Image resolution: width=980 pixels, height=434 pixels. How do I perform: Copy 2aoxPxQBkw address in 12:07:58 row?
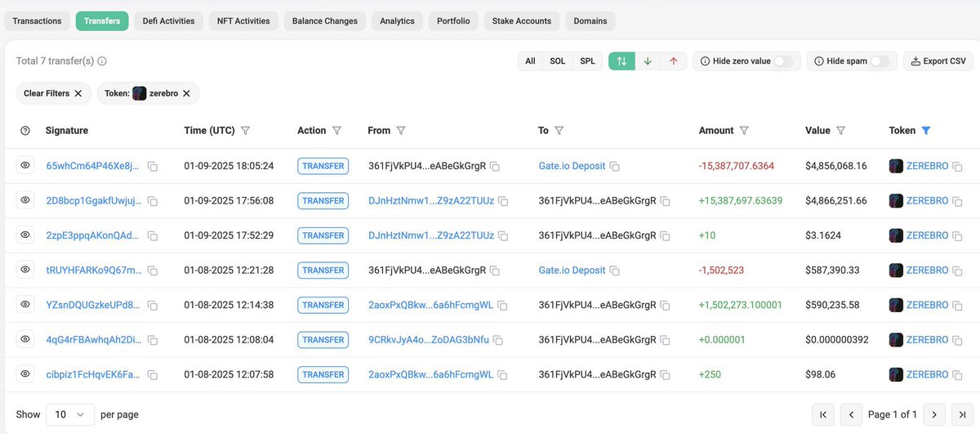tap(502, 374)
